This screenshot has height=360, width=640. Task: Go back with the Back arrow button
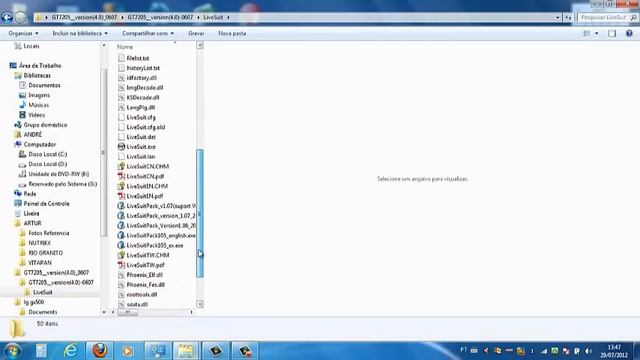[7, 17]
